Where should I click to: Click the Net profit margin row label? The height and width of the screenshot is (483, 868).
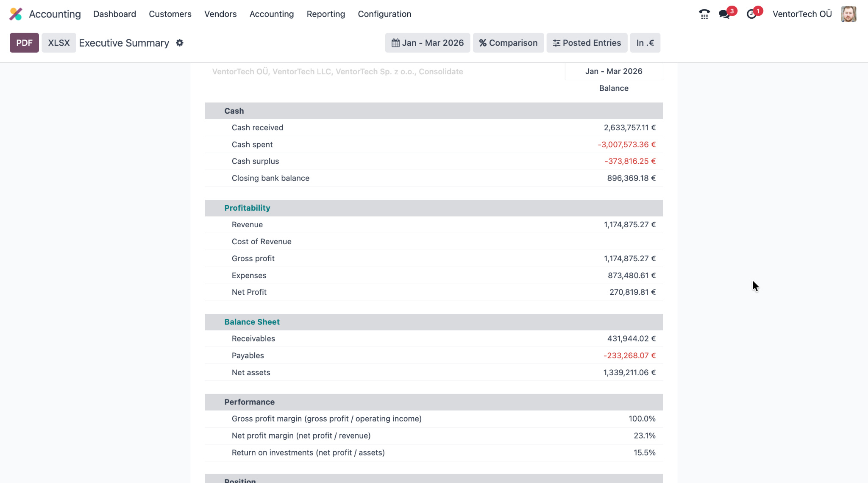coord(301,436)
